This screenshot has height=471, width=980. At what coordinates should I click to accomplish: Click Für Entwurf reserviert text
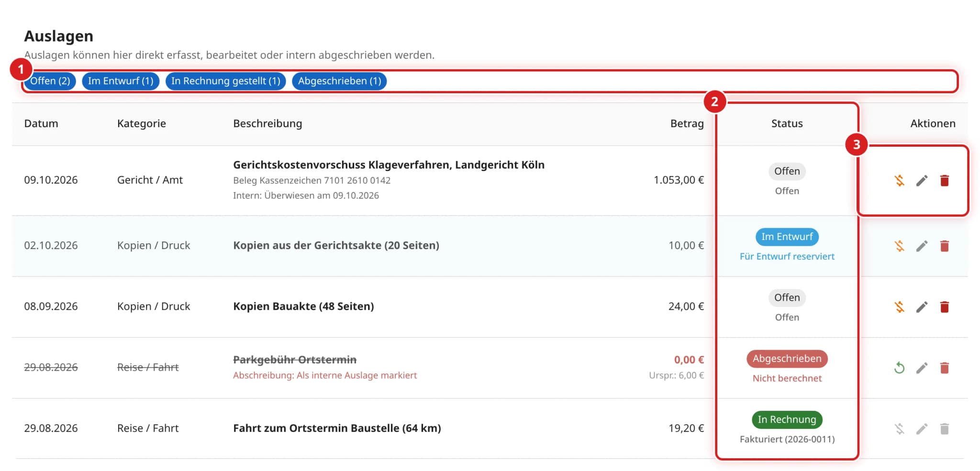[x=787, y=256]
